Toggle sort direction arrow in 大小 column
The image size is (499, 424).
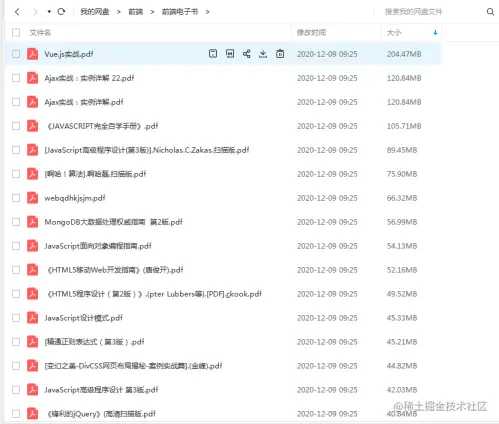[x=435, y=33]
